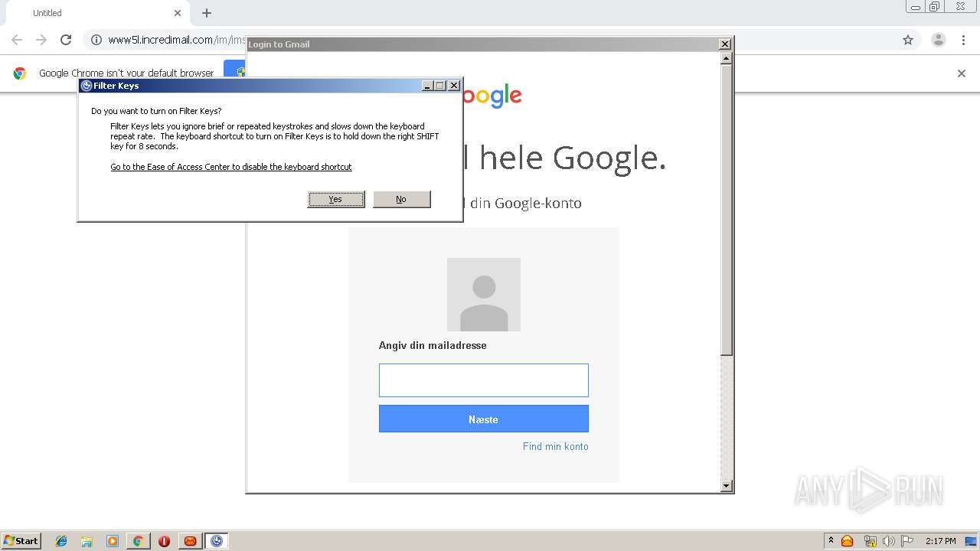Click No in the Filter Keys dialog
Screen dimensions: 980x551
tap(401, 199)
